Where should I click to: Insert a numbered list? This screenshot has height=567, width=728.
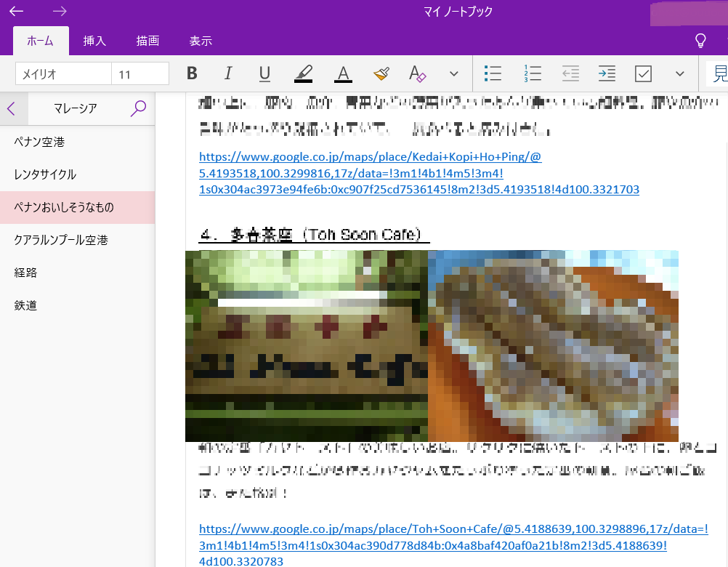532,73
